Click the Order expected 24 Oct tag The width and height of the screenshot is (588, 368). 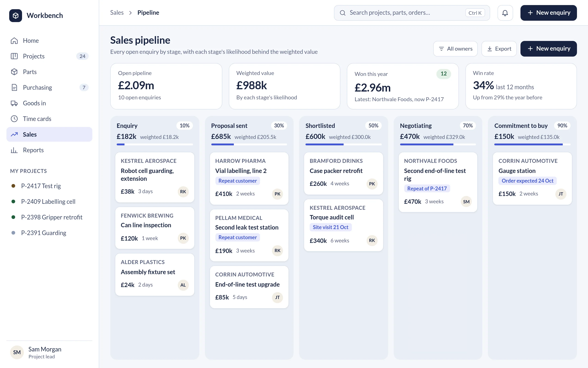(527, 181)
